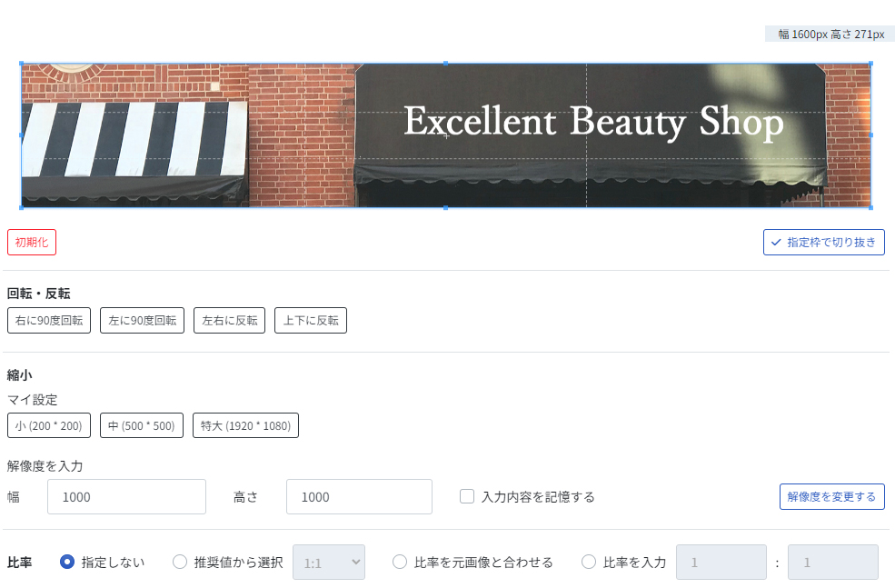The image size is (895, 588).
Task: Click second ratio number field after the colon
Action: click(x=833, y=563)
